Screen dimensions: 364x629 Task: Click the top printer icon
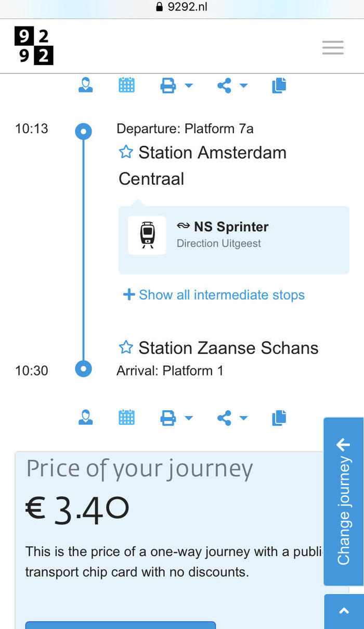(x=168, y=85)
